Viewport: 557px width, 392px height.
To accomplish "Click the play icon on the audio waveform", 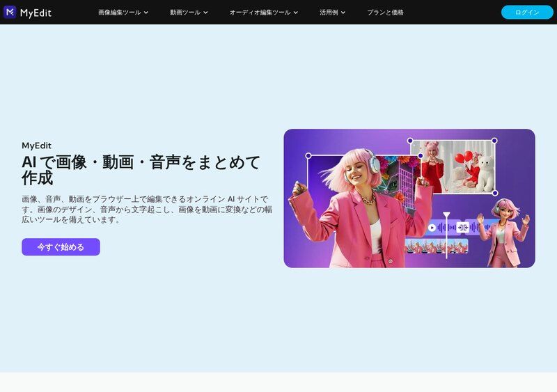I will coord(432,228).
